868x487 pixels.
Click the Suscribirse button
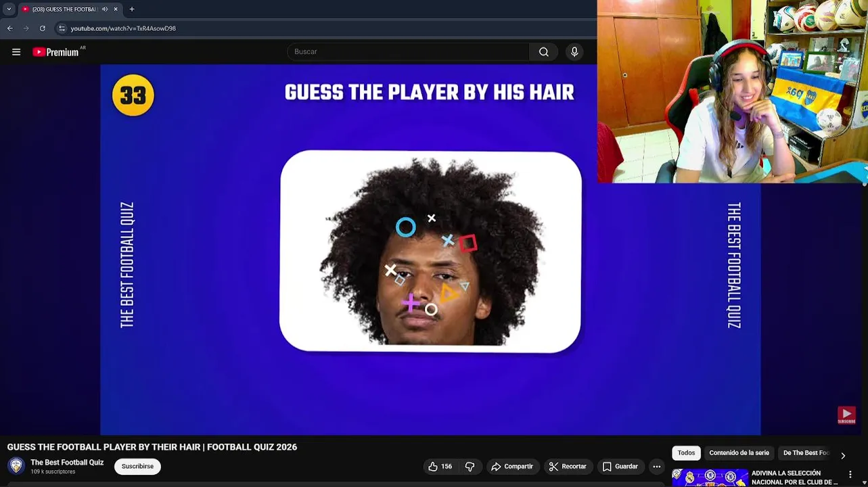[137, 467]
